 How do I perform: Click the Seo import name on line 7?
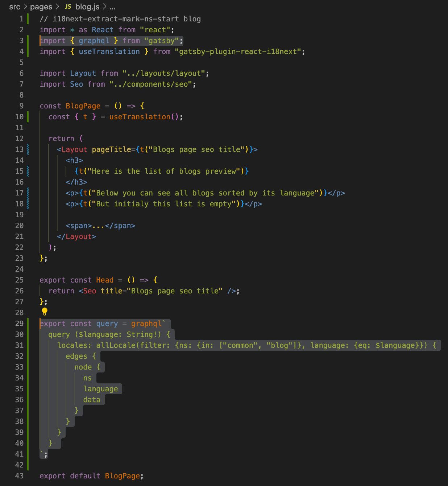[76, 84]
